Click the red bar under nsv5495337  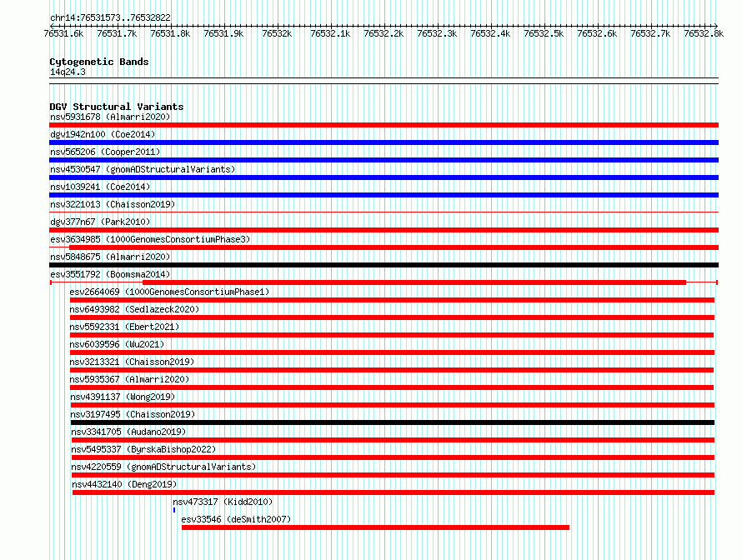pyautogui.click(x=393, y=457)
